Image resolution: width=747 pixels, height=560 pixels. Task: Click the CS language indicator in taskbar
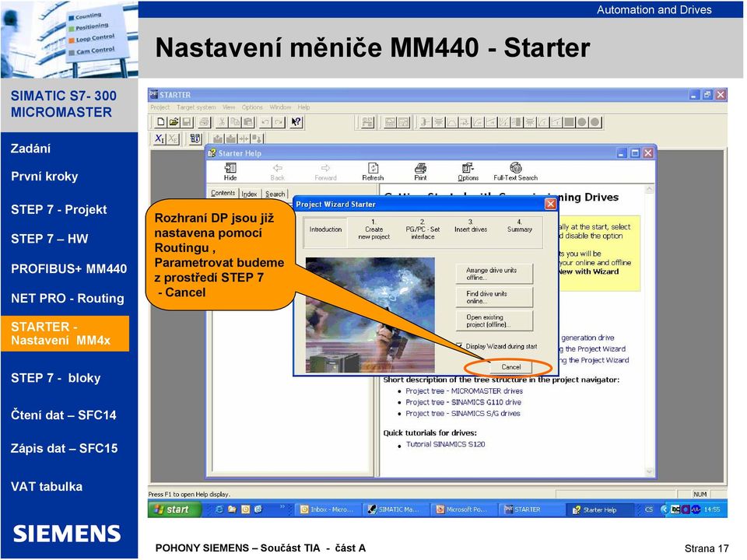(649, 509)
